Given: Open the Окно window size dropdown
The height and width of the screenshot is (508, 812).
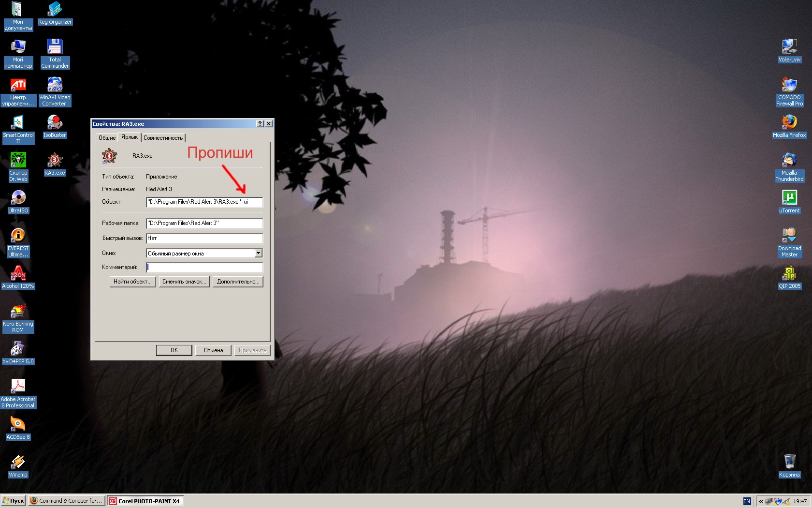Looking at the screenshot, I should tap(258, 253).
